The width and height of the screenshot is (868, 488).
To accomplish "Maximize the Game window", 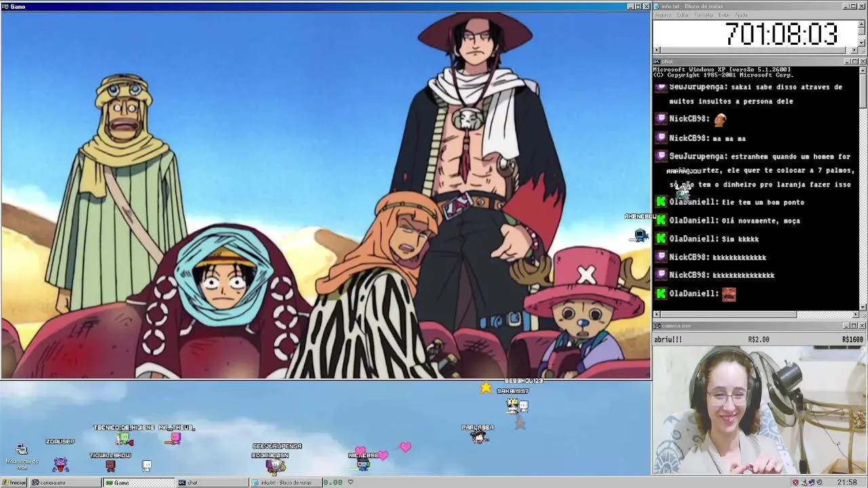I will pos(638,7).
